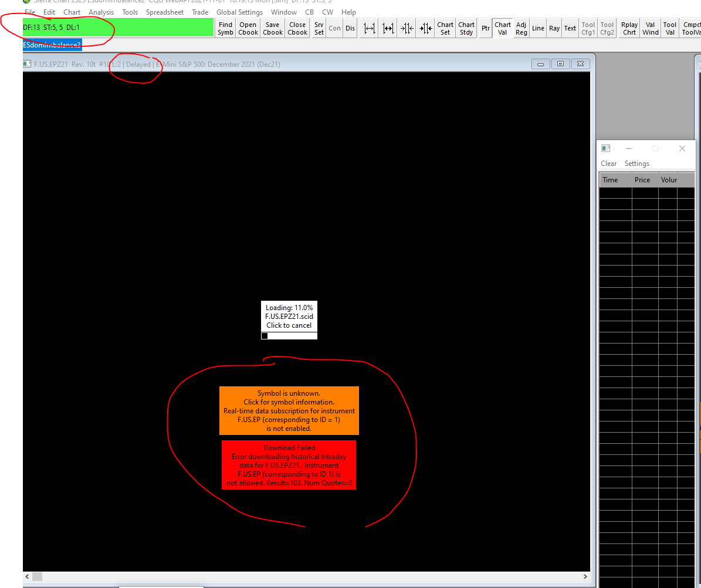Click the Time column header
The image size is (701, 588).
615,179
